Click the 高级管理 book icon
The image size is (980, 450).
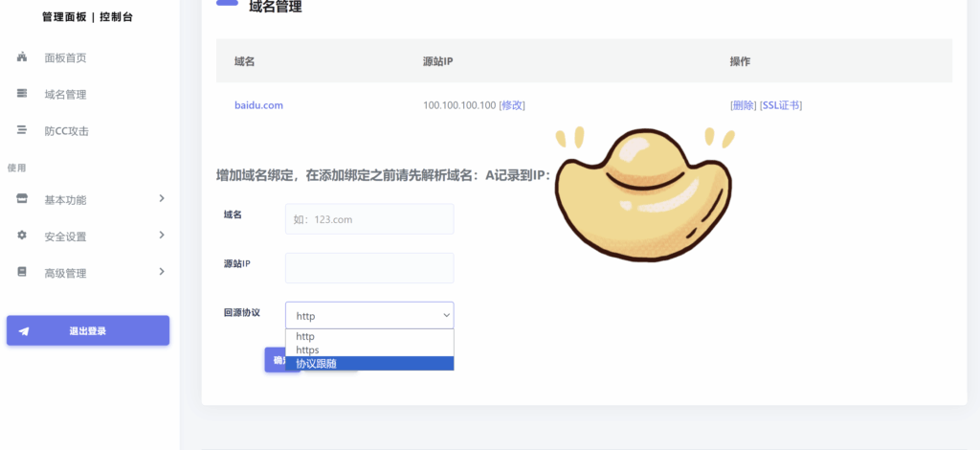[x=22, y=272]
